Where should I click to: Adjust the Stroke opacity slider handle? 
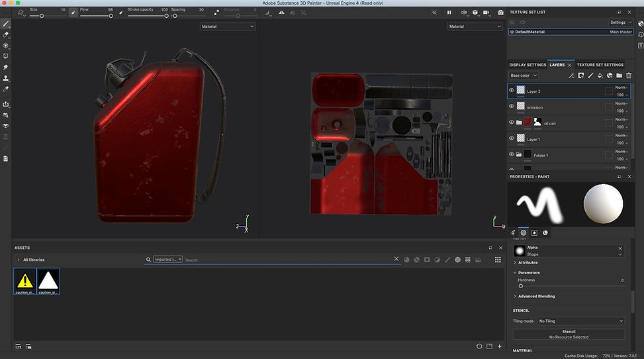pos(166,16)
